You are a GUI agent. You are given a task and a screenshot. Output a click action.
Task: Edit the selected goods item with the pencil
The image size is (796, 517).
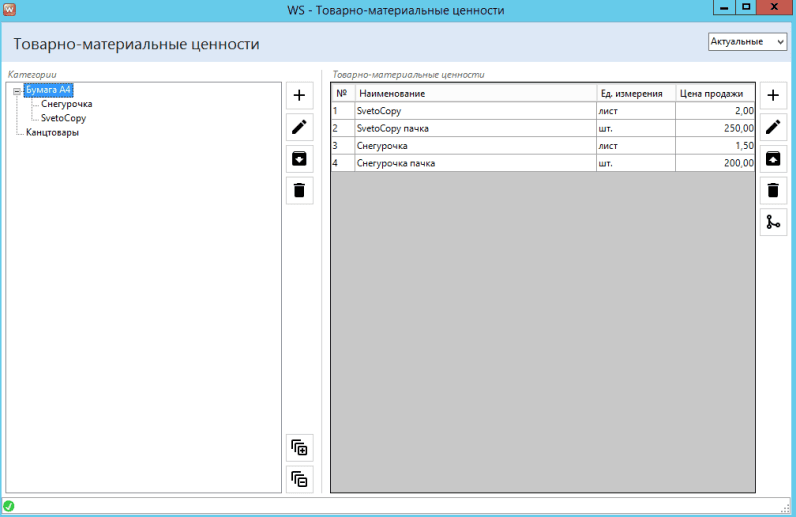[x=773, y=127]
